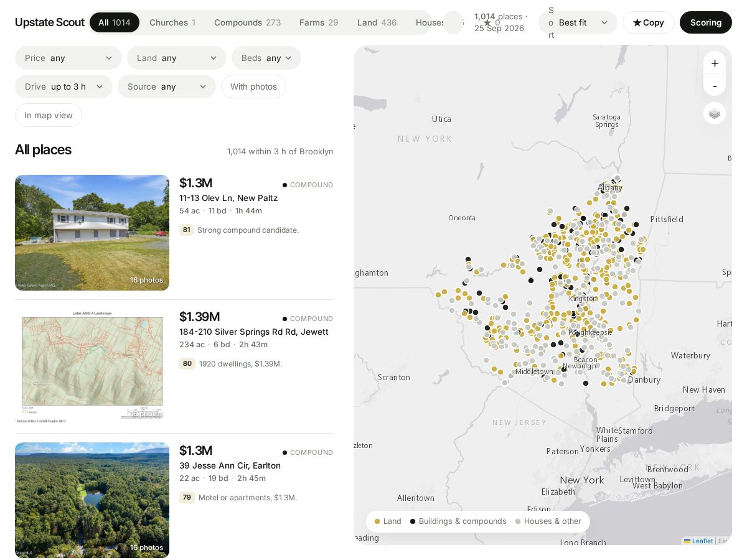Image resolution: width=747 pixels, height=560 pixels.
Task: Toggle Land markers in map legend
Action: click(388, 521)
